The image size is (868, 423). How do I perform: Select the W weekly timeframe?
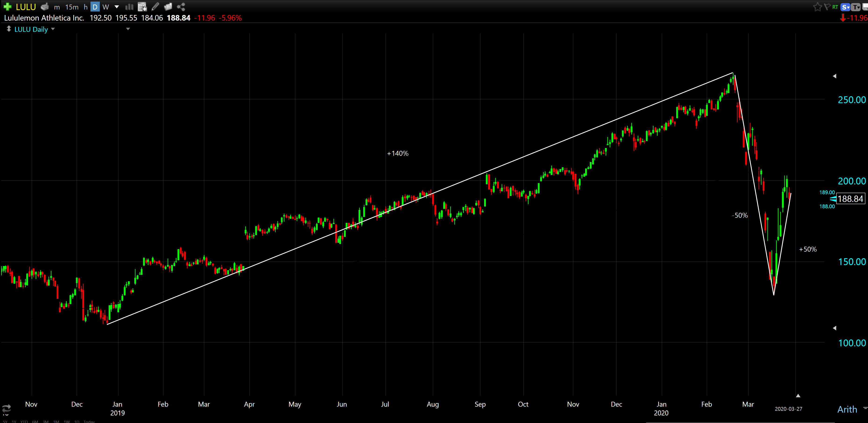tap(106, 7)
